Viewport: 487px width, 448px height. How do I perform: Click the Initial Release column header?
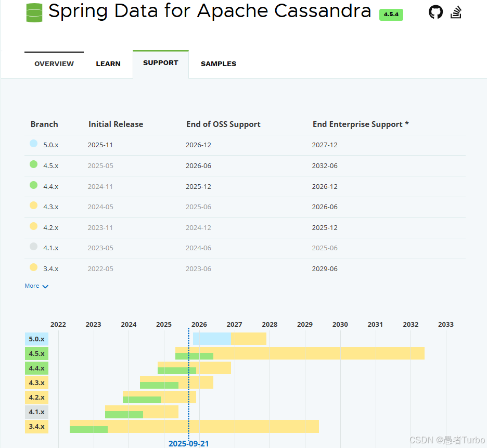click(116, 124)
